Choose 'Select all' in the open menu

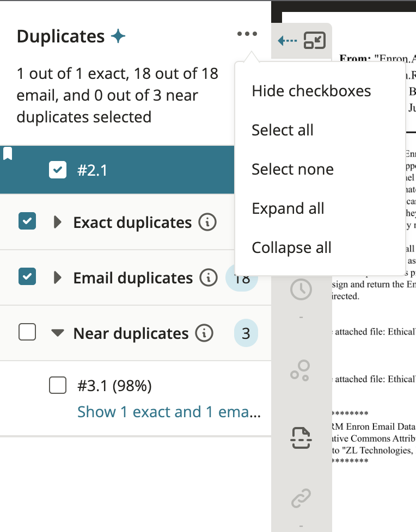click(x=282, y=130)
